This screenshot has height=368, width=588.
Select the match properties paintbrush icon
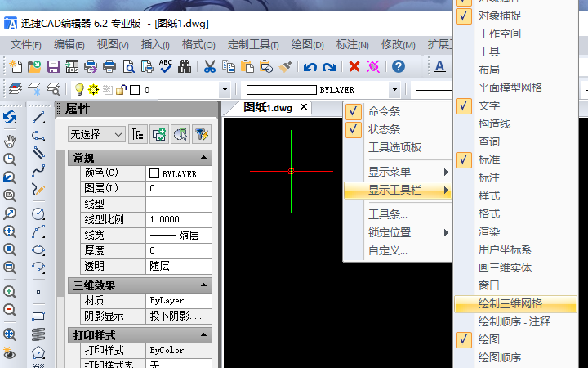(285, 66)
